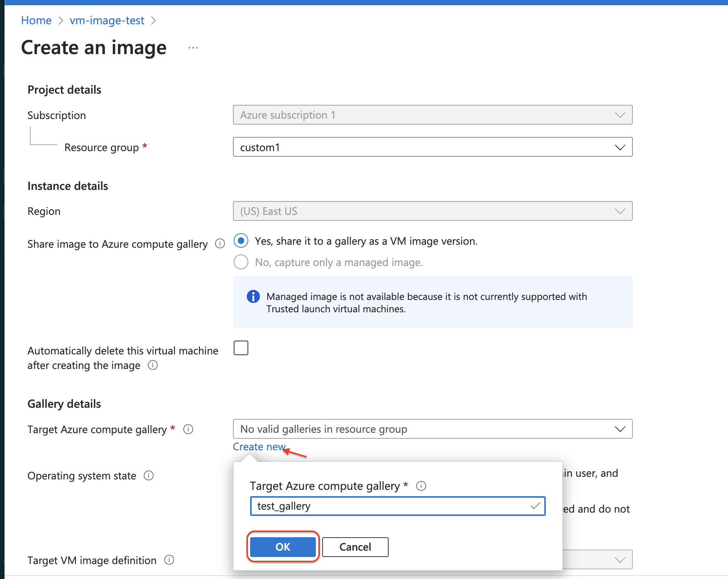728x579 pixels.
Task: Open the Azure subscription 1 dropdown
Action: coord(433,115)
